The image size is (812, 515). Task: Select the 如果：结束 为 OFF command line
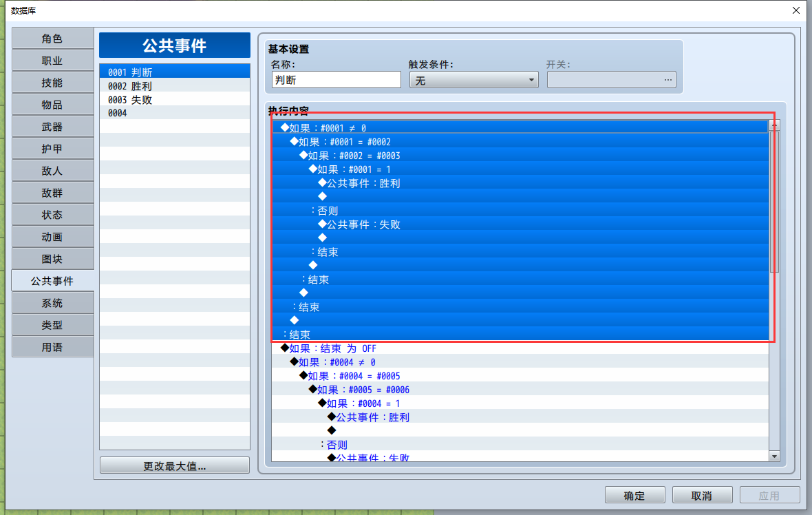tap(520, 348)
